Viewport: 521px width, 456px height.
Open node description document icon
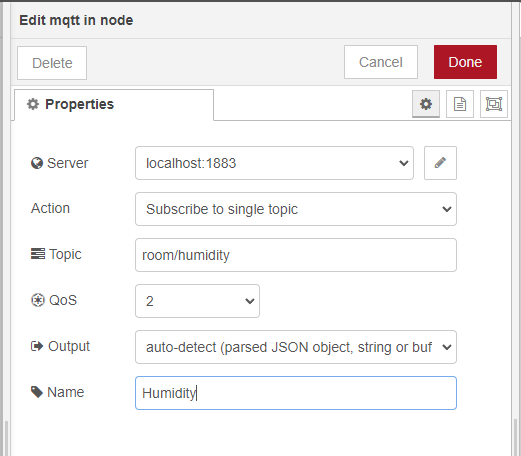pyautogui.click(x=460, y=104)
